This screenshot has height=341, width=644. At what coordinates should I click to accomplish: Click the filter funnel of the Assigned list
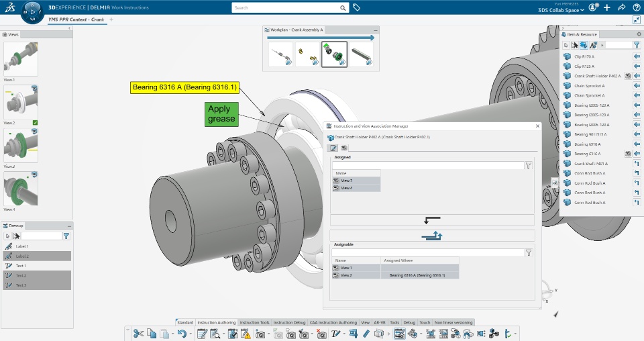click(x=529, y=165)
